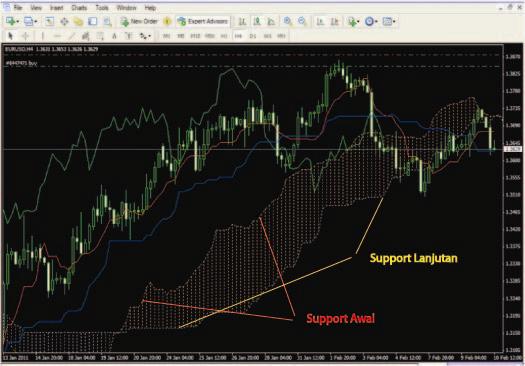Show the Market Watch panel
This screenshot has width=525, height=366.
50,21
